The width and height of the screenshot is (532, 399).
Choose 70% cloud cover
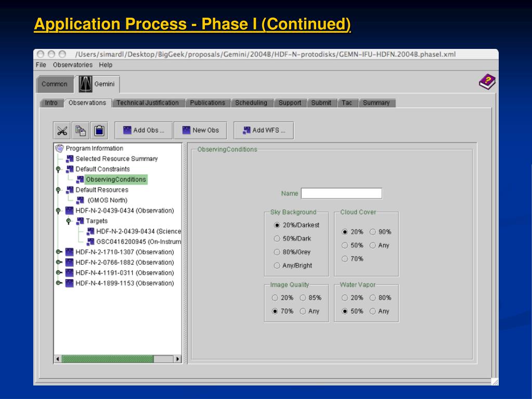pos(345,259)
